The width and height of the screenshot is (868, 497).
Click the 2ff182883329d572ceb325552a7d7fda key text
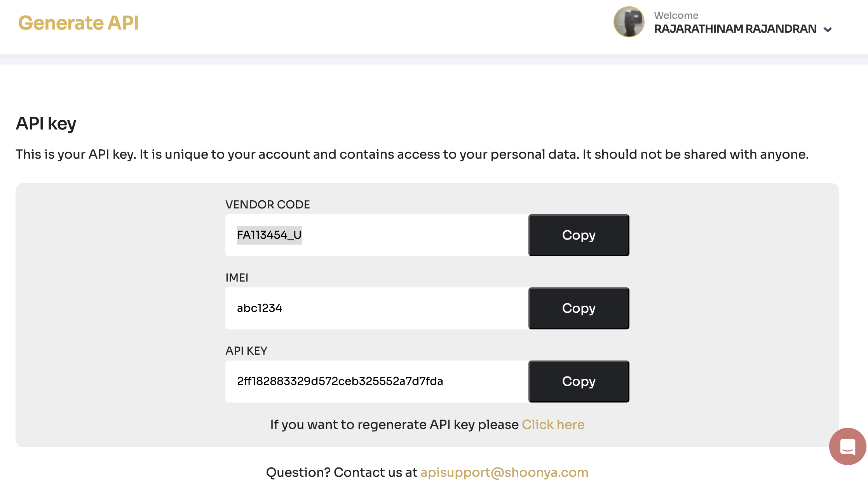pyautogui.click(x=340, y=381)
